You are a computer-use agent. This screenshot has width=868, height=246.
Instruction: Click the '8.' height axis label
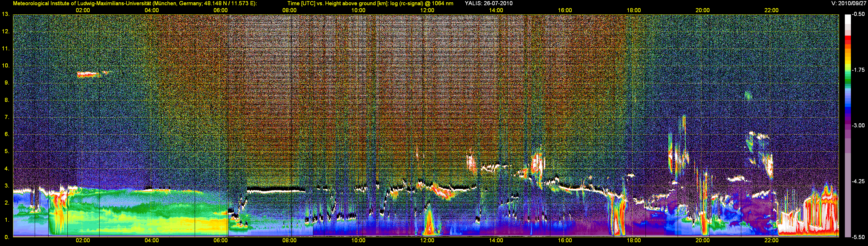[7, 100]
